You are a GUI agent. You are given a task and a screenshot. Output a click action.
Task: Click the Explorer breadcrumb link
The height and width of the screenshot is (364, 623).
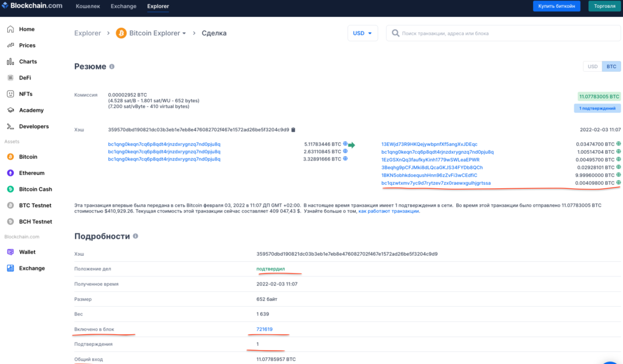[x=88, y=33]
